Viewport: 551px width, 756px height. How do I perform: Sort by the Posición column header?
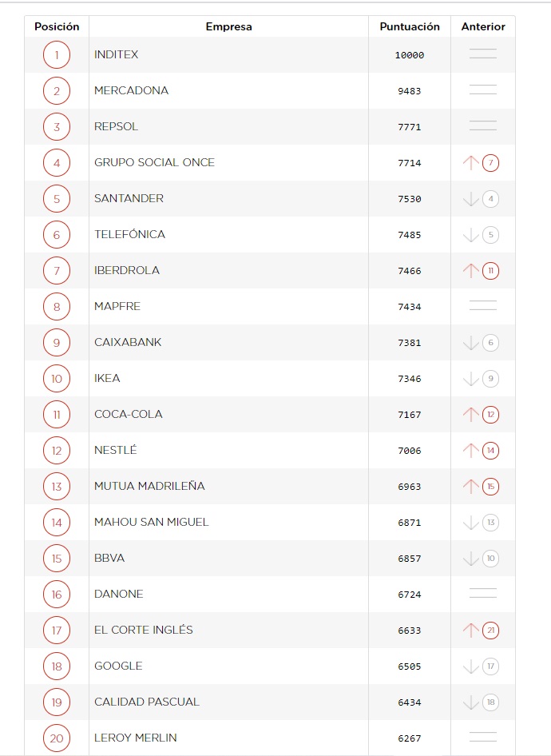(57, 26)
